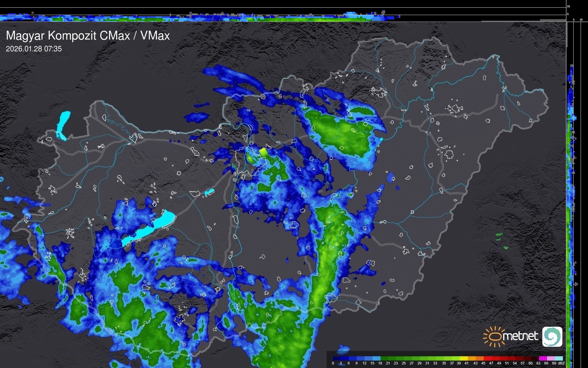Click the 10 height label at top right
This screenshot has width=588, height=368.
tap(568, 6)
